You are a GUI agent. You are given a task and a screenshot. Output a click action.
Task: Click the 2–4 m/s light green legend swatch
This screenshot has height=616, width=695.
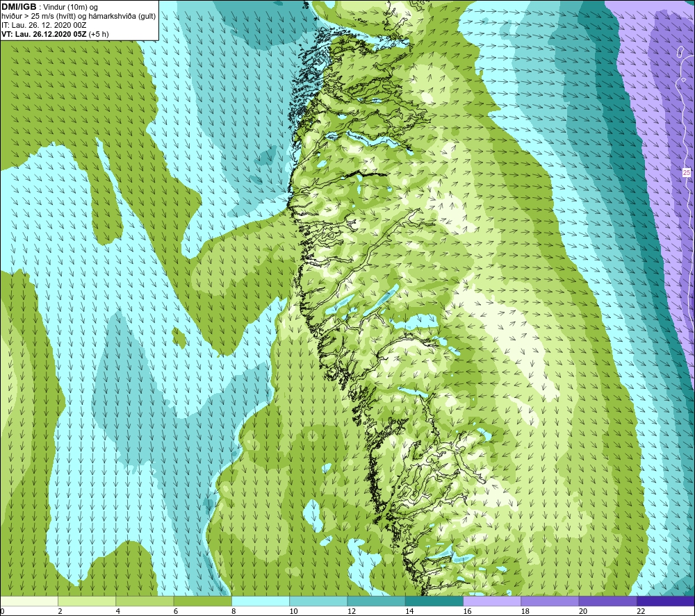pos(87,601)
